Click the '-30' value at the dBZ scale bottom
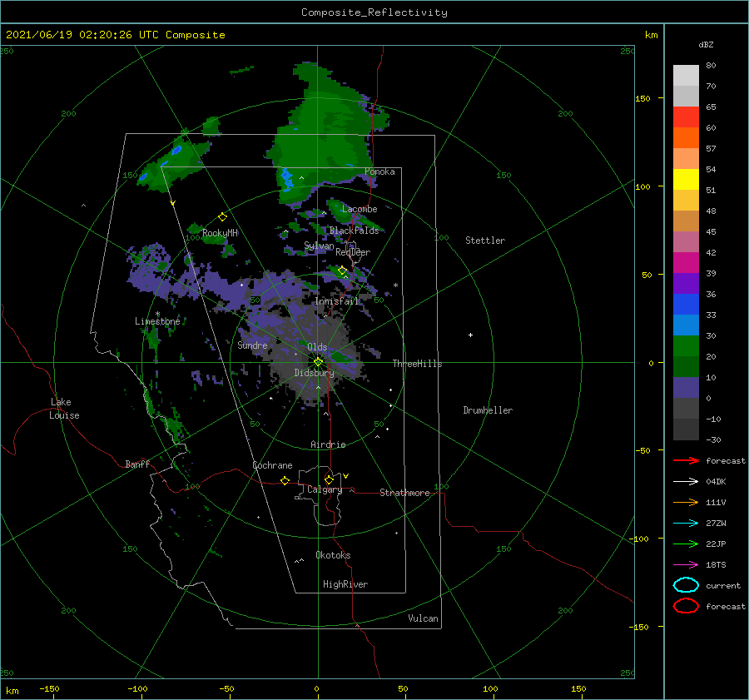 714,440
